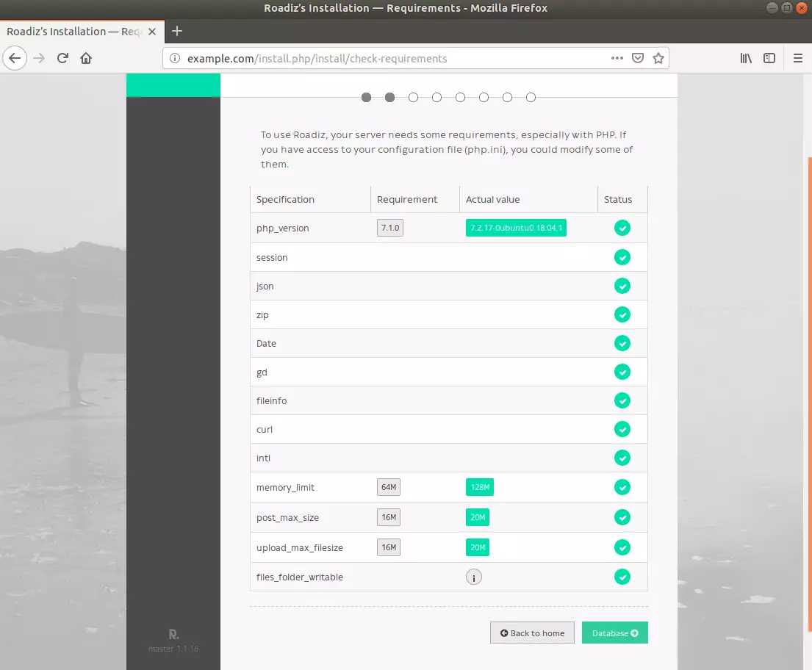Screen dimensions: 812x670
Task: Click the zip status checkmark
Action: point(622,314)
